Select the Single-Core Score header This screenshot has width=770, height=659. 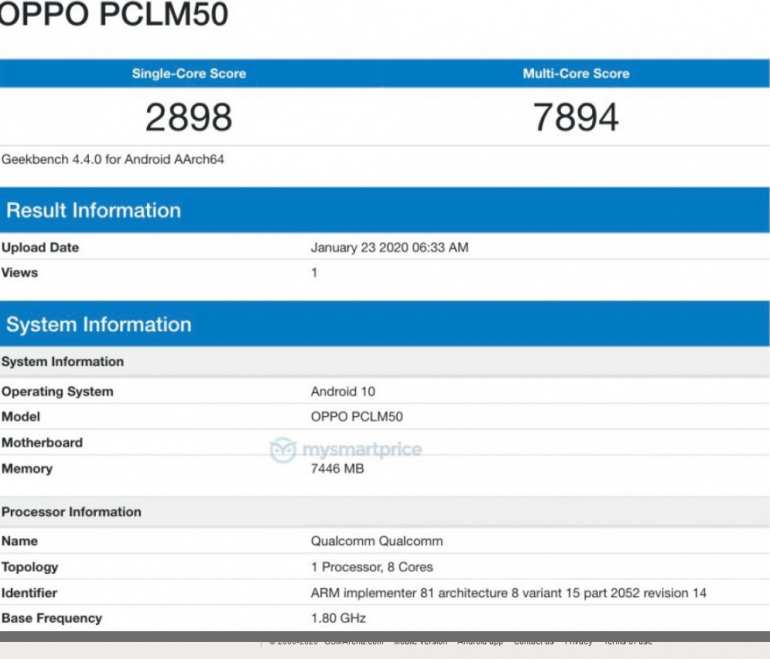point(189,74)
